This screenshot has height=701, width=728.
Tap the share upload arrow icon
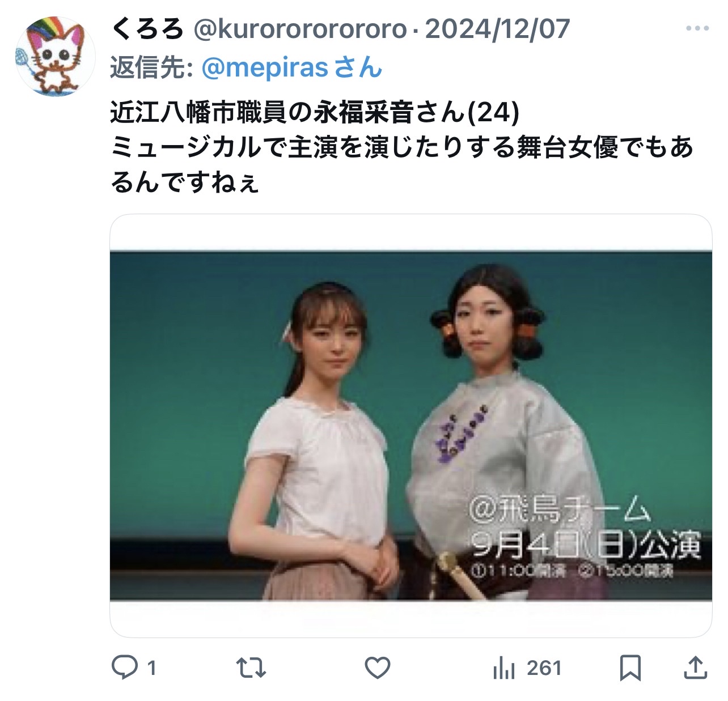[x=695, y=668]
